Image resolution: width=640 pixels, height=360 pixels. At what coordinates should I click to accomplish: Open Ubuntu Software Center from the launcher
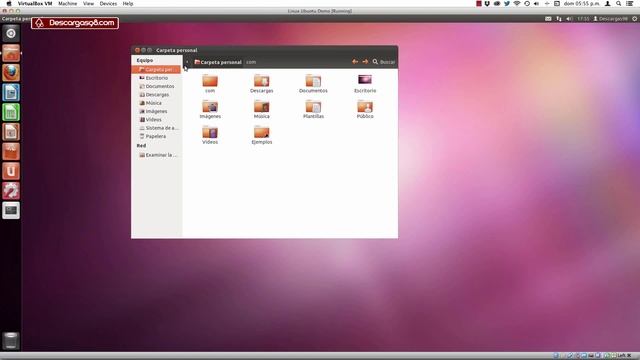pyautogui.click(x=11, y=151)
